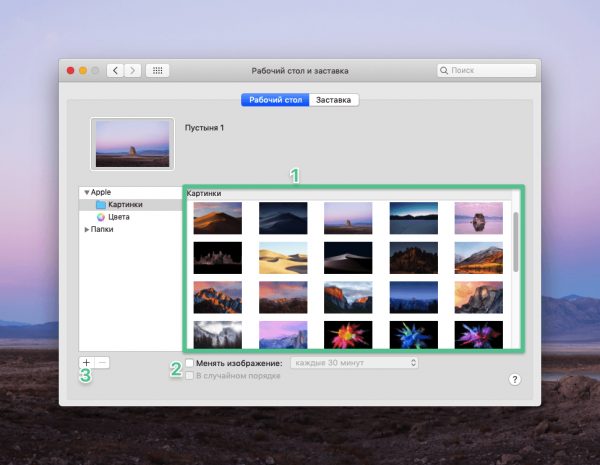600x465 pixels.
Task: Open help with the question mark button
Action: (515, 379)
